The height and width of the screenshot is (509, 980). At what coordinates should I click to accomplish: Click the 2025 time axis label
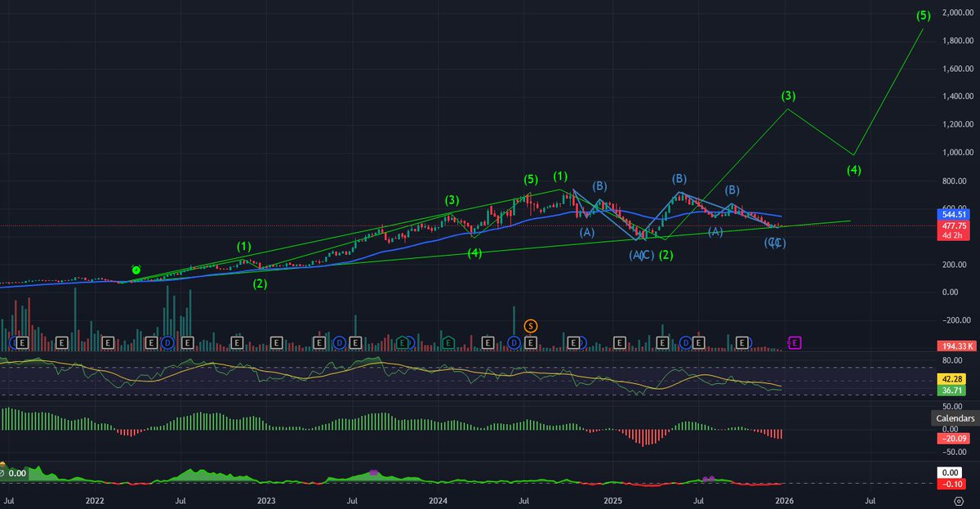612,499
